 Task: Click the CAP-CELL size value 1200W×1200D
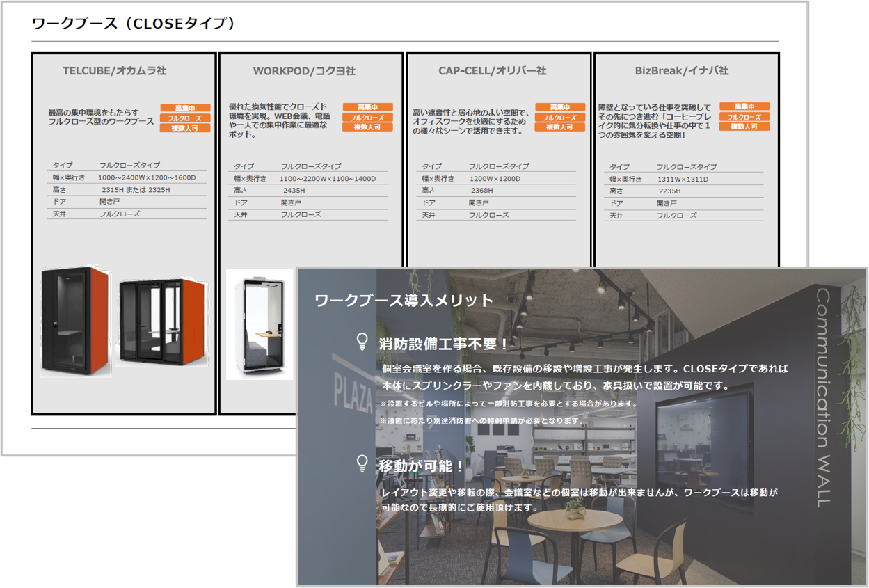pyautogui.click(x=496, y=179)
